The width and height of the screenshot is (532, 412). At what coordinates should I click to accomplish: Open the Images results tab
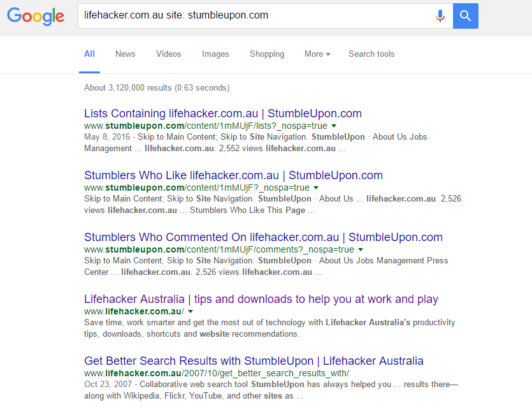215,54
